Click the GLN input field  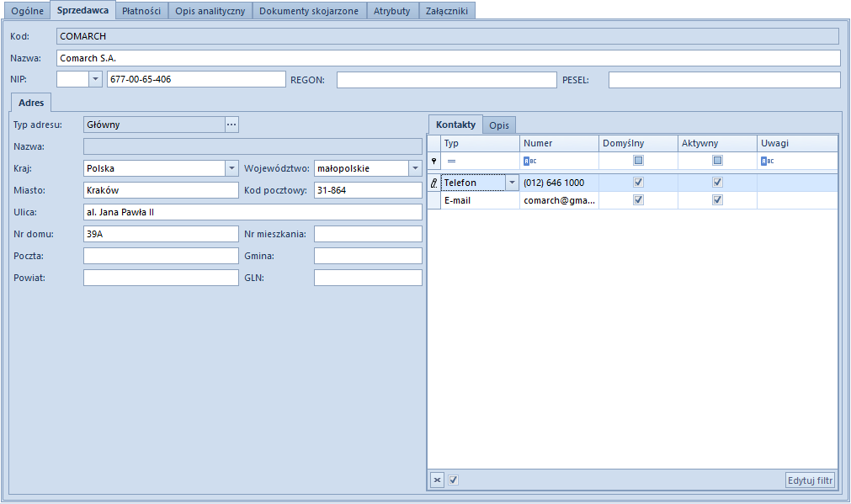point(368,278)
